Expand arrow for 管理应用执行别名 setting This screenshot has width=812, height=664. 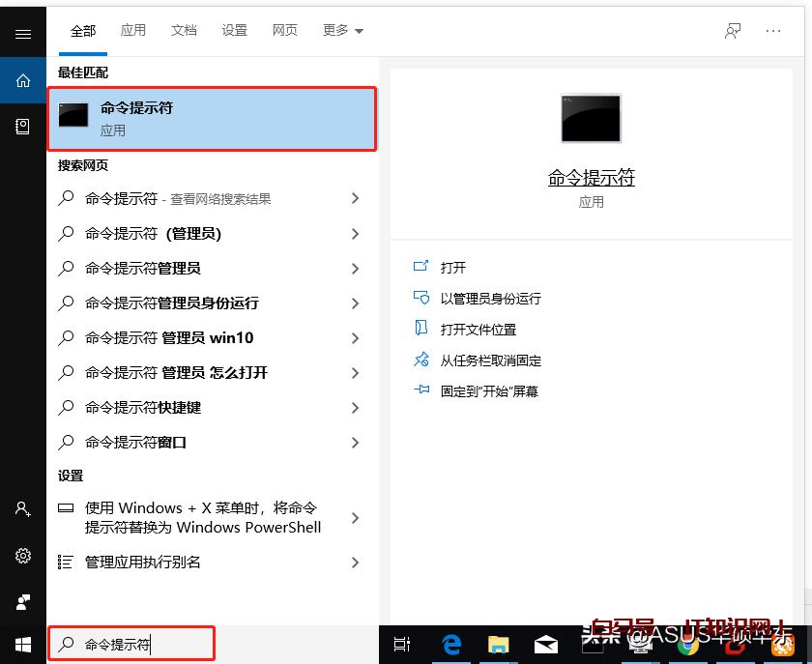pos(355,563)
